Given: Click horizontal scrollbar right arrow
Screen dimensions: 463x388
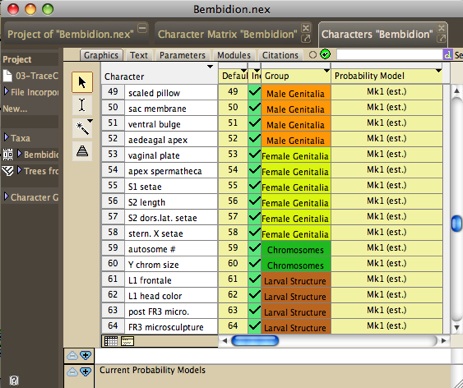Looking at the screenshot, I should point(443,340).
